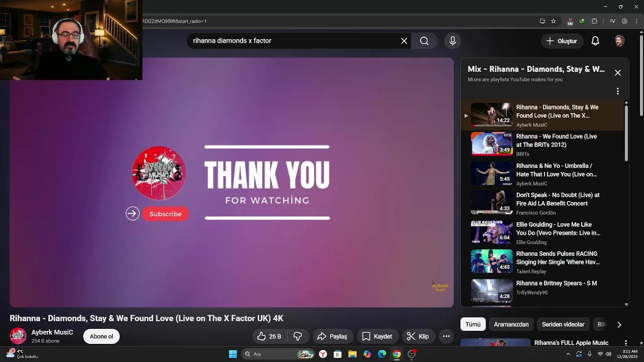644x362 pixels.
Task: Click the red Subscribe end-screen button
Action: [x=166, y=214]
